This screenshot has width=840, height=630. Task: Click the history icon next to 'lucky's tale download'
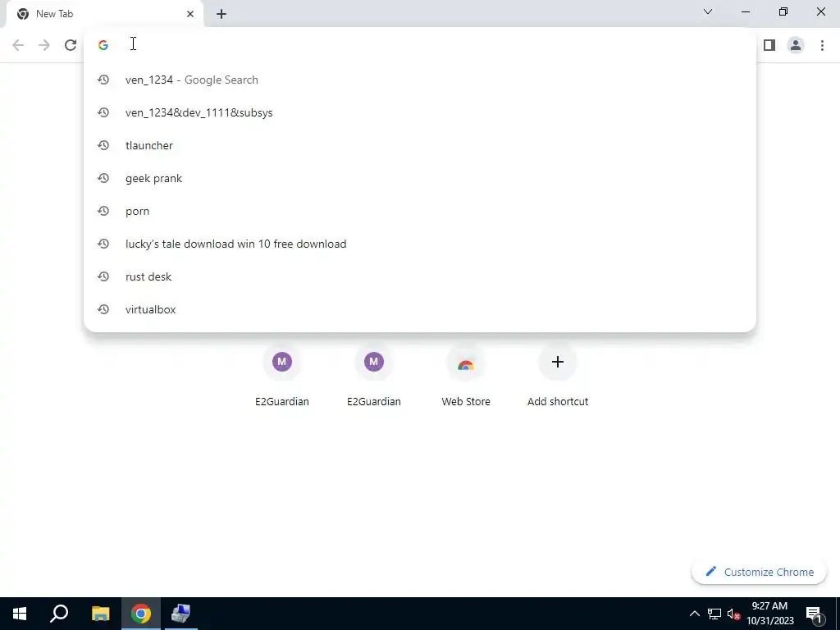[103, 244]
